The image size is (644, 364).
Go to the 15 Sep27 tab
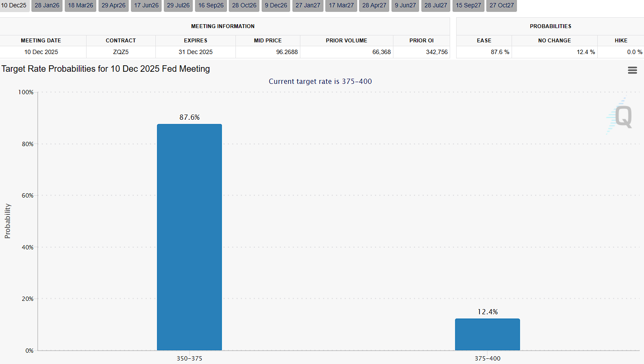(x=468, y=6)
